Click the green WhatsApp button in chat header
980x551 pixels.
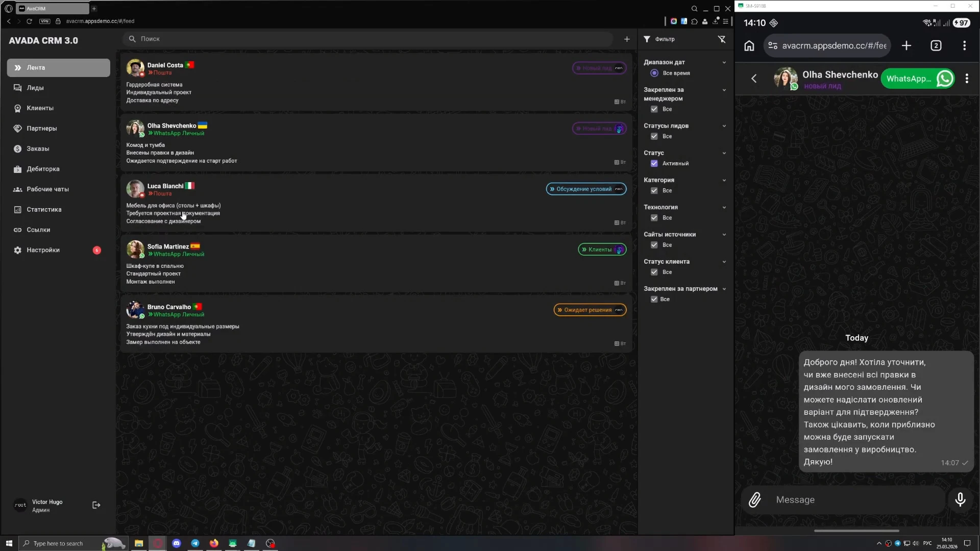pos(918,79)
